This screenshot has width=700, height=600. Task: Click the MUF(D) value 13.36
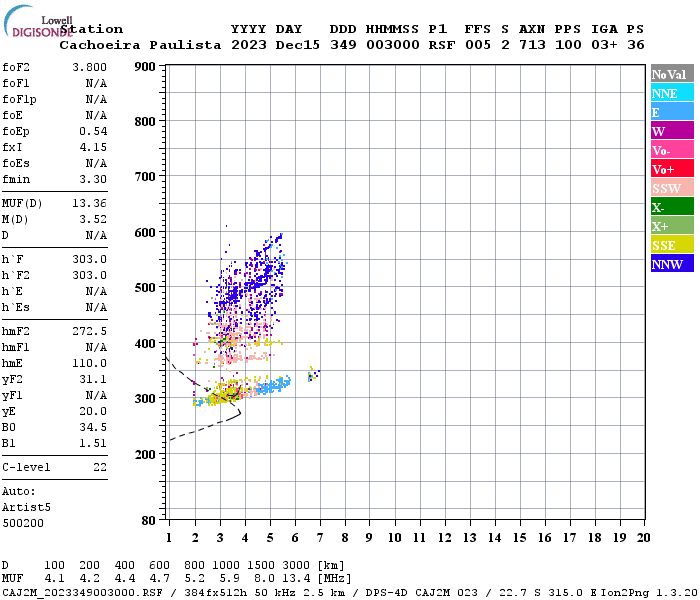click(x=90, y=204)
